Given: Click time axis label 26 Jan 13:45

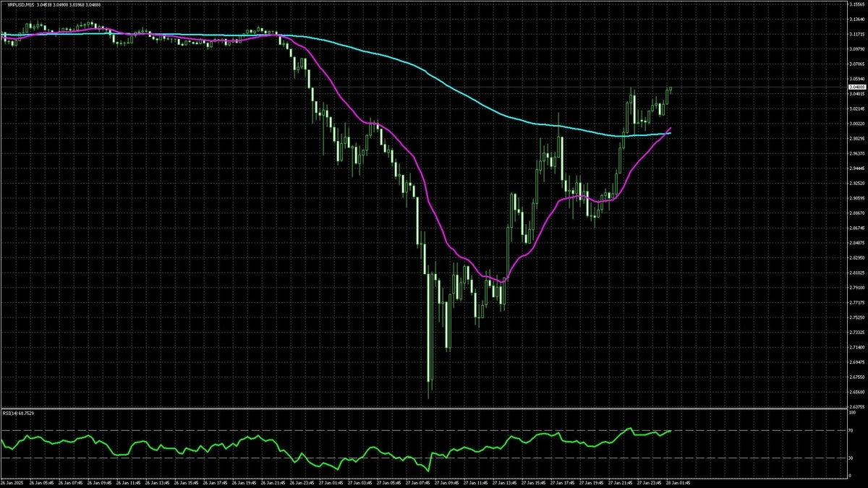Looking at the screenshot, I should tap(157, 483).
